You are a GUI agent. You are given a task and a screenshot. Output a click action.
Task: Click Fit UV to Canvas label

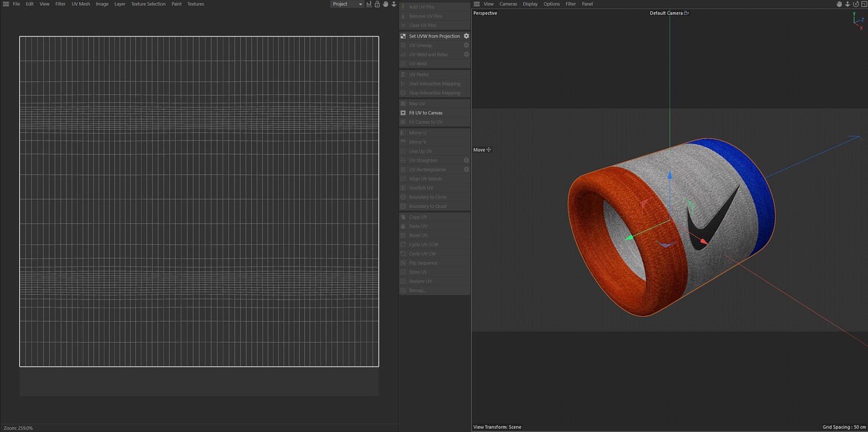click(426, 113)
